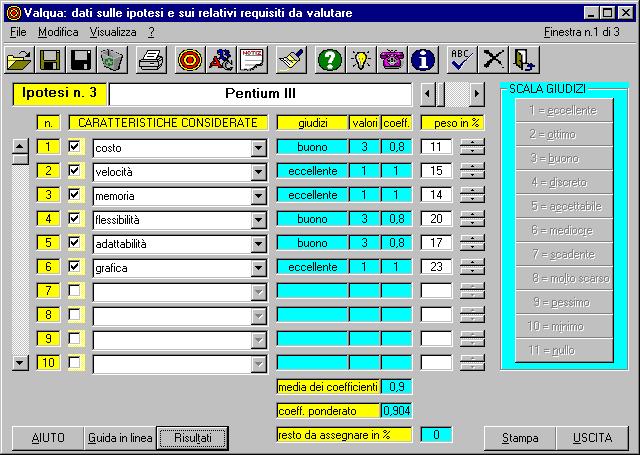The height and width of the screenshot is (455, 640).
Task: Enable the checkbox in row 7
Action: 75,291
